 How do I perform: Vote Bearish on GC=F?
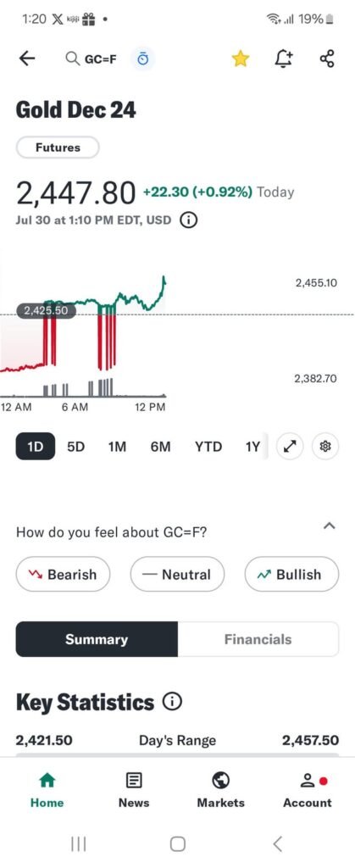(63, 574)
